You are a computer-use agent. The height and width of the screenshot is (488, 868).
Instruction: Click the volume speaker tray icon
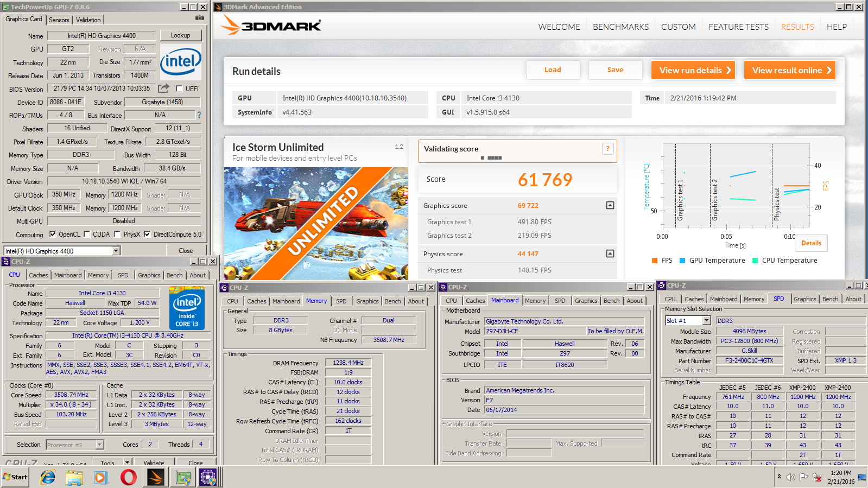coord(791,477)
